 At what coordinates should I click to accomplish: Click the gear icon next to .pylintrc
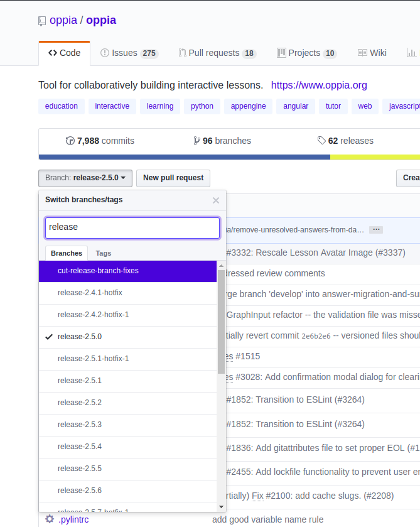pos(50,519)
